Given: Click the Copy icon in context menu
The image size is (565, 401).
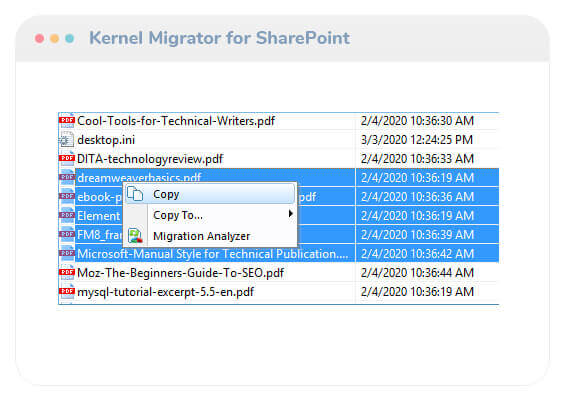Looking at the screenshot, I should point(135,194).
